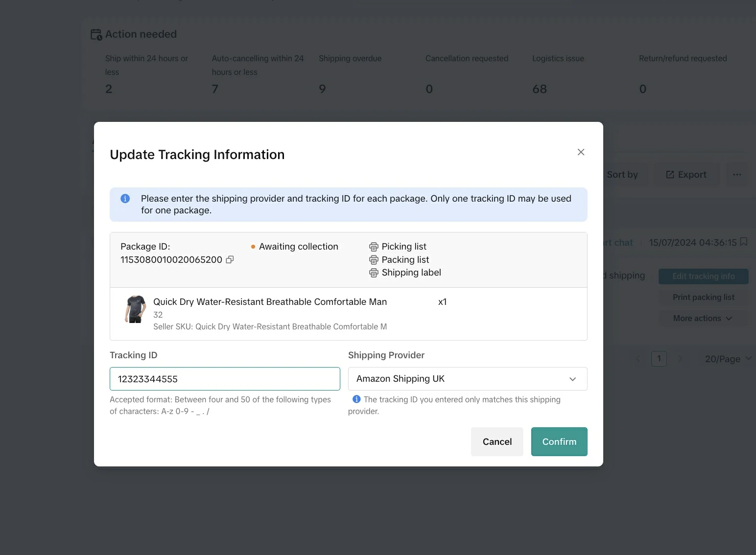Click into the Tracking ID field
The height and width of the screenshot is (555, 756).
click(225, 379)
